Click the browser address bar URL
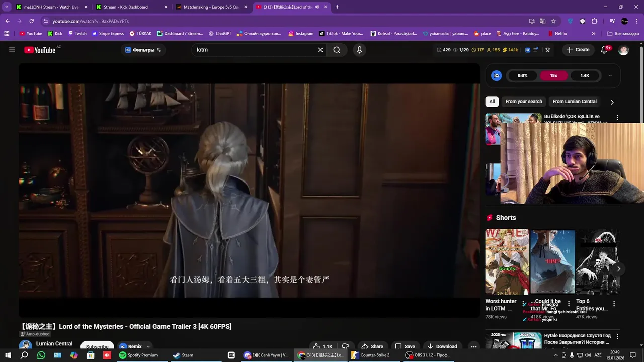 [x=91, y=21]
